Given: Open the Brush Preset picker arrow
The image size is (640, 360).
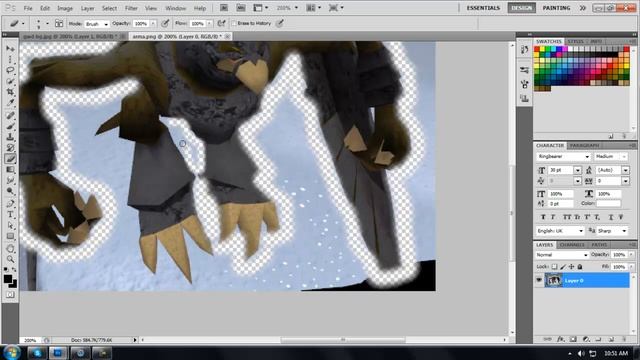Looking at the screenshot, I should (47, 24).
